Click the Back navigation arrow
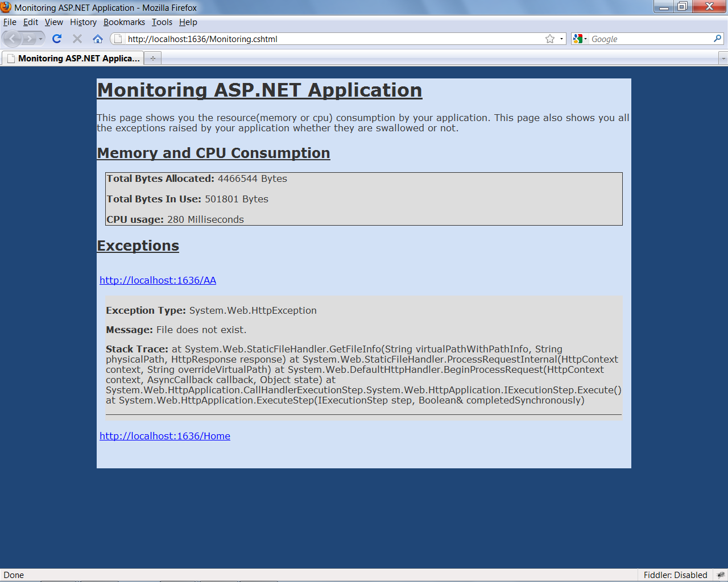Screen dimensions: 728x582 (13, 39)
